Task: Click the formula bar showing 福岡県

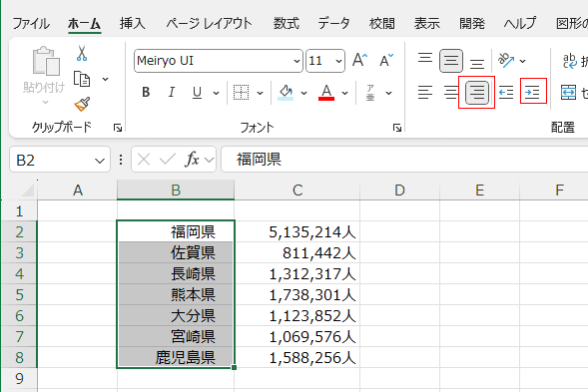Action: 405,160
